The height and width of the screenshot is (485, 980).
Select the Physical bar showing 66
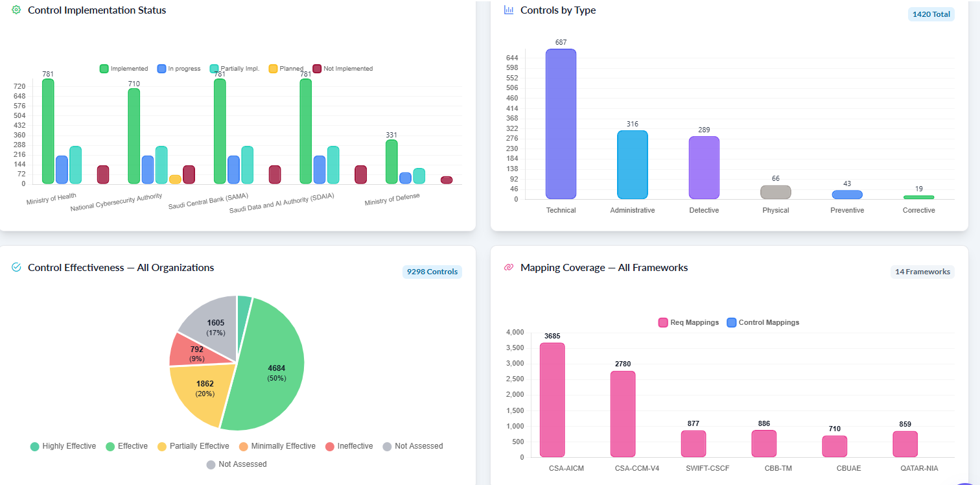pos(776,192)
